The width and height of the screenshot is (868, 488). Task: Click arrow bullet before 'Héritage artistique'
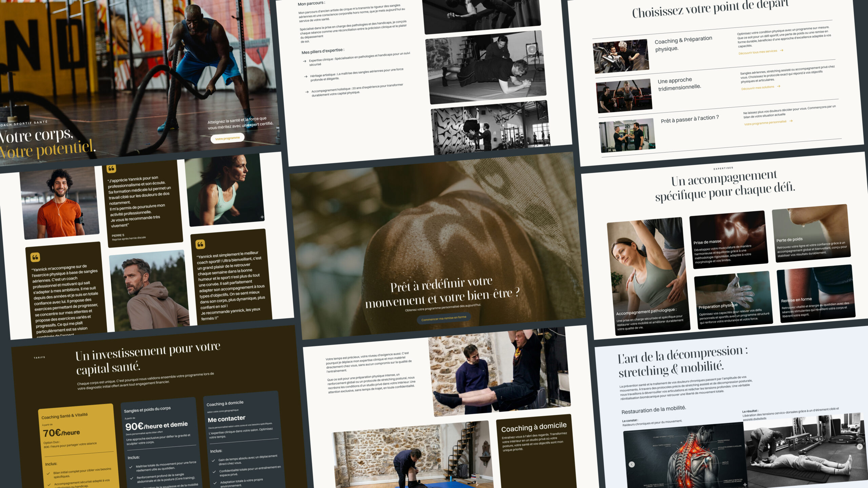pyautogui.click(x=305, y=77)
